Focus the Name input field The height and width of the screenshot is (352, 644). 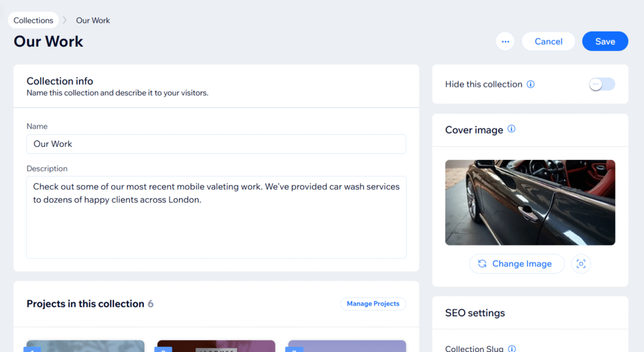(216, 144)
